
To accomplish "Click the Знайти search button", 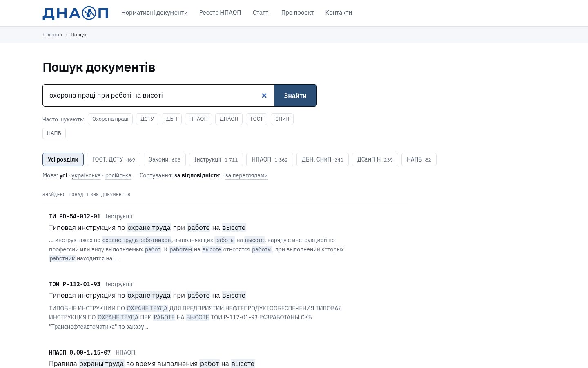I will (295, 96).
